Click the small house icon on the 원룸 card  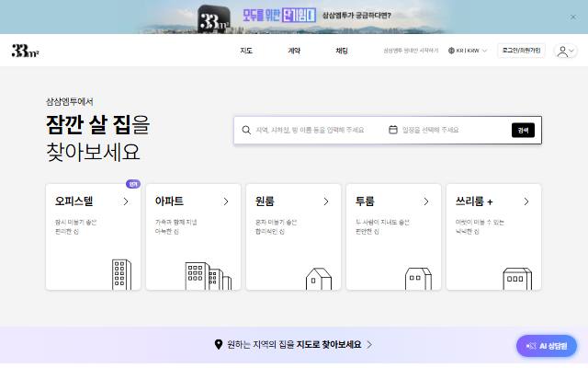pos(319,279)
